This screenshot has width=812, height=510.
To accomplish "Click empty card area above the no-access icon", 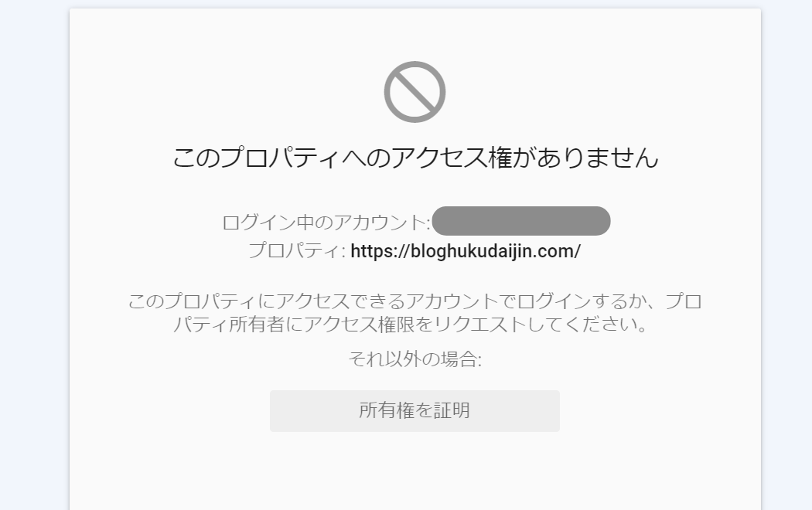I will coord(415,34).
